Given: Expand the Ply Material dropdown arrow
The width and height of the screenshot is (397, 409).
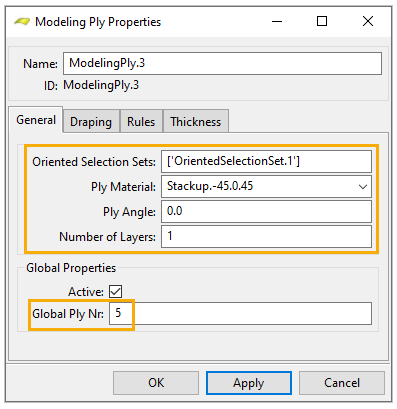Looking at the screenshot, I should point(363,187).
